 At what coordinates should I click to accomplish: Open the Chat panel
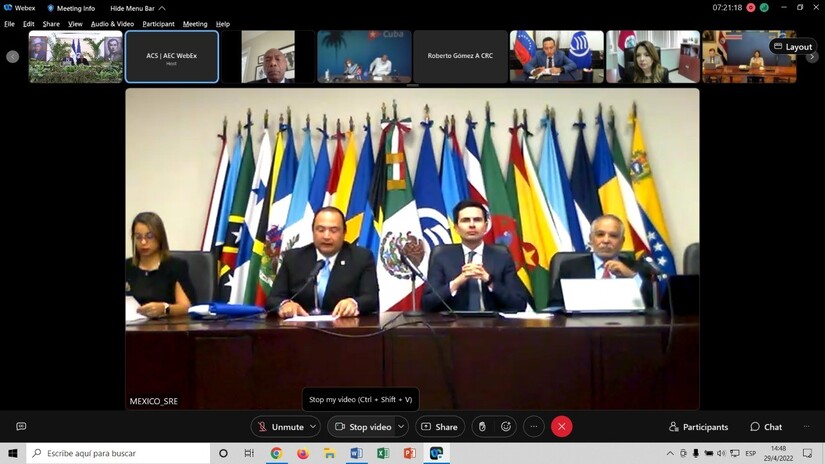point(766,427)
